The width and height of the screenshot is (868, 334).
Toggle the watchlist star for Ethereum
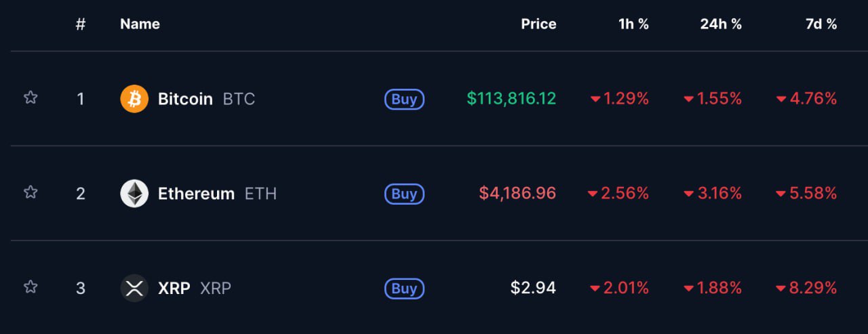[x=31, y=192]
